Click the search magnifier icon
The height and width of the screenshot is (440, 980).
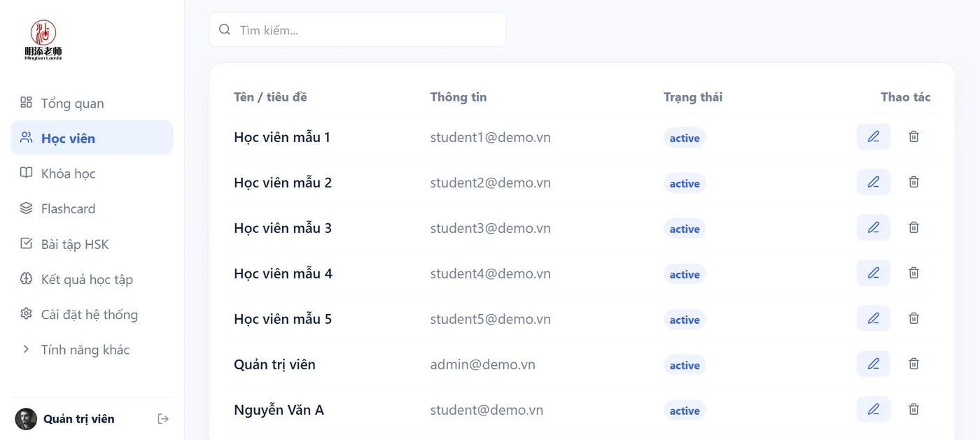click(225, 29)
